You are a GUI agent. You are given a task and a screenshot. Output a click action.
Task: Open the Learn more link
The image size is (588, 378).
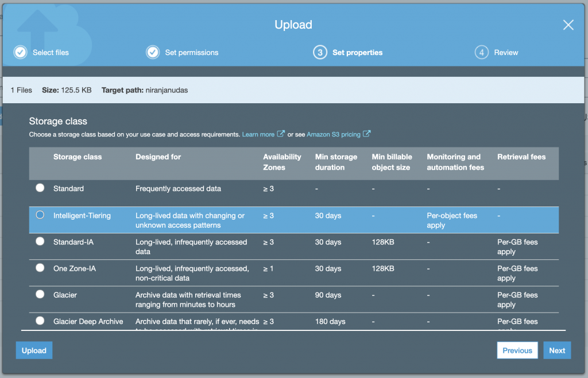tap(258, 134)
